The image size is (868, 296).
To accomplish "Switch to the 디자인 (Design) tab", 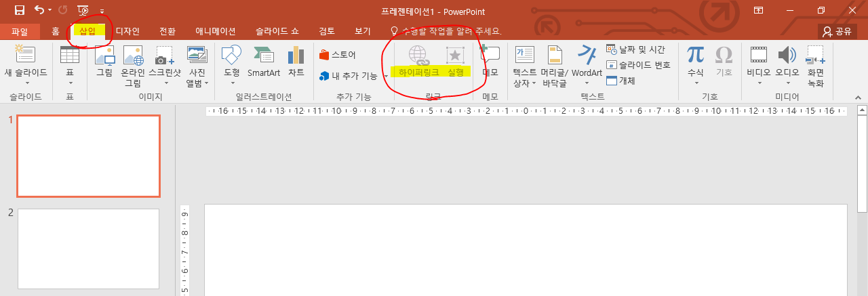I will [x=127, y=31].
